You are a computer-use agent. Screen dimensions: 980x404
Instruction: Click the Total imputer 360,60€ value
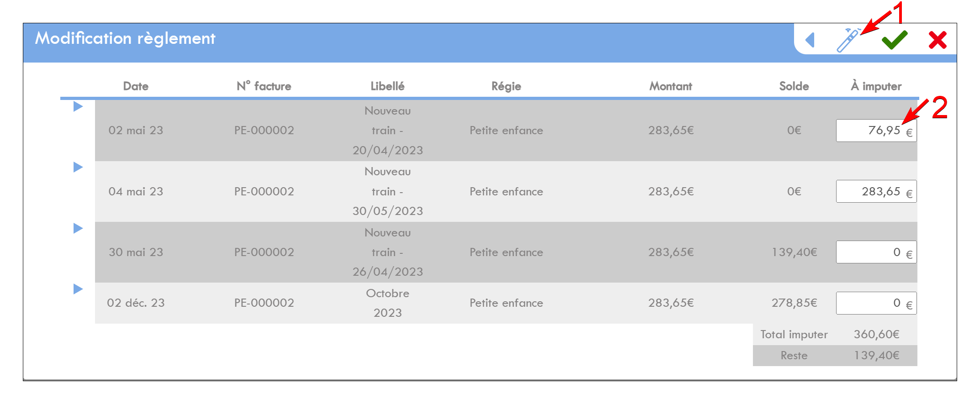coord(876,334)
